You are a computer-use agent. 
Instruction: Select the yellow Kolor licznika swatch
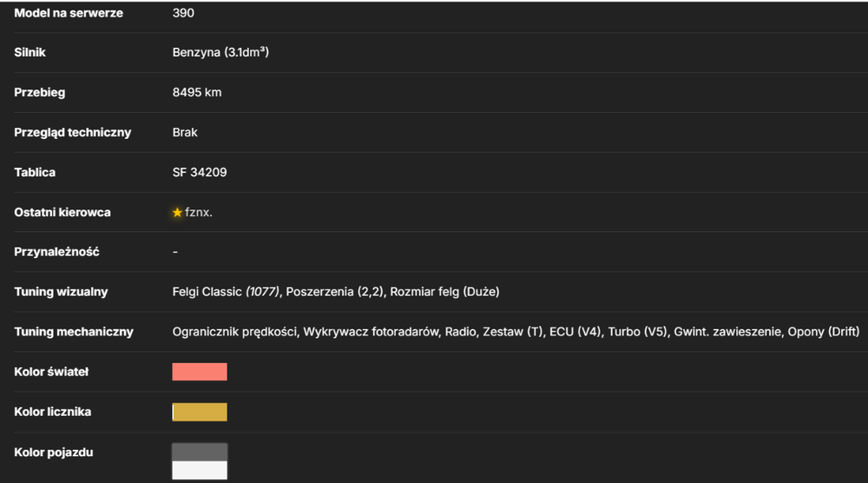[x=200, y=412]
